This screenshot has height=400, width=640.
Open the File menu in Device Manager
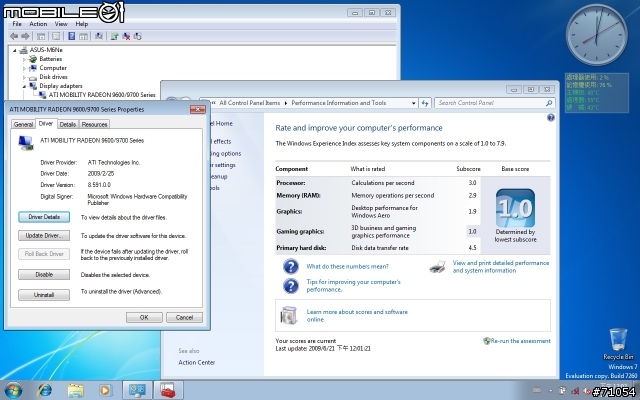pyautogui.click(x=17, y=24)
